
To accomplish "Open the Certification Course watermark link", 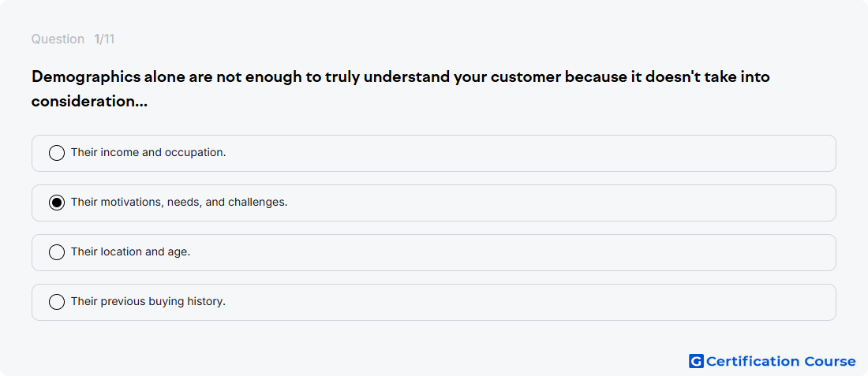I will point(773,362).
